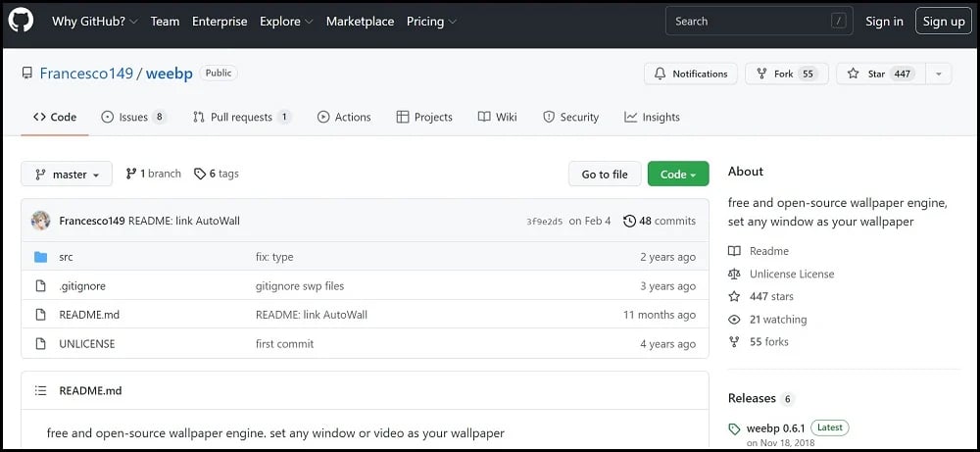This screenshot has width=980, height=452.
Task: Switch to the Projects tab
Action: tap(424, 117)
